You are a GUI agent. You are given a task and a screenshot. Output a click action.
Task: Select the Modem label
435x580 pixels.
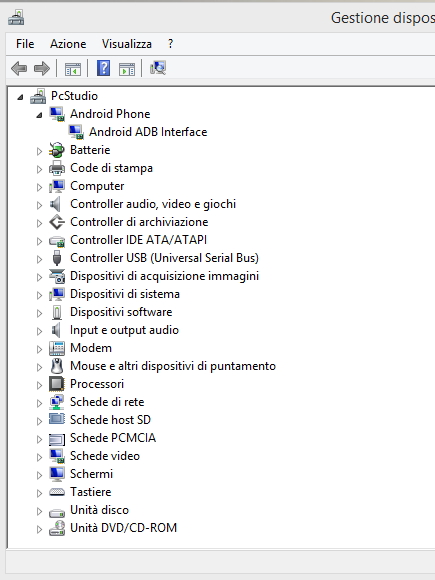(91, 348)
